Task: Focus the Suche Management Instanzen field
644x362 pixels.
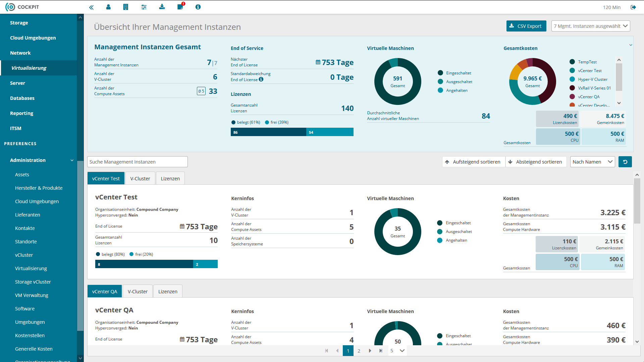Action: 138,162
